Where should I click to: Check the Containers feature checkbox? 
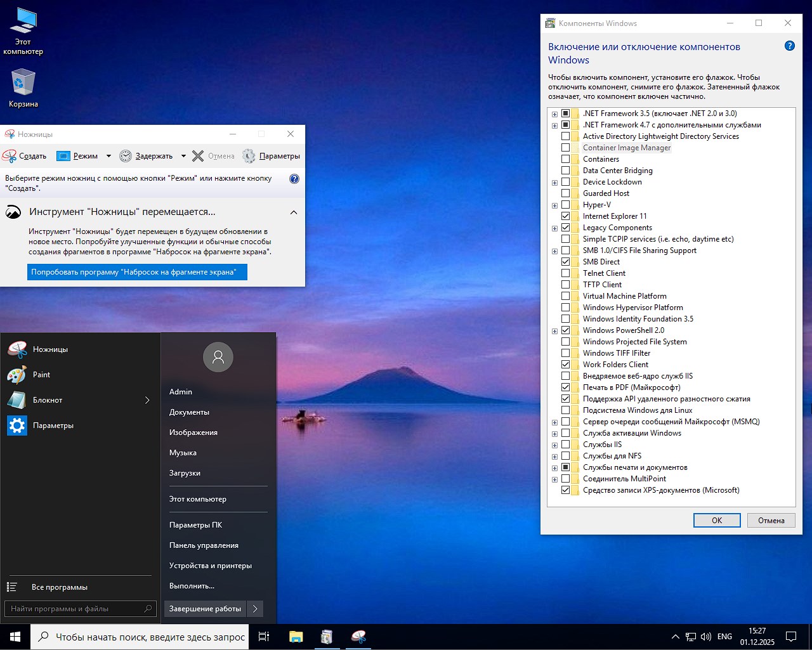click(566, 159)
